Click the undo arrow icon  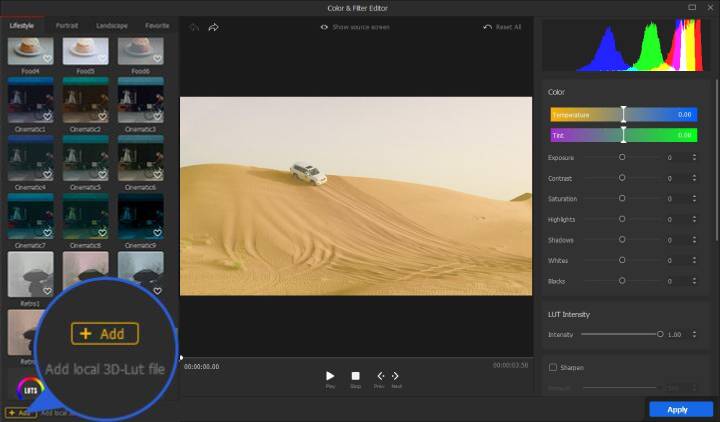(195, 27)
